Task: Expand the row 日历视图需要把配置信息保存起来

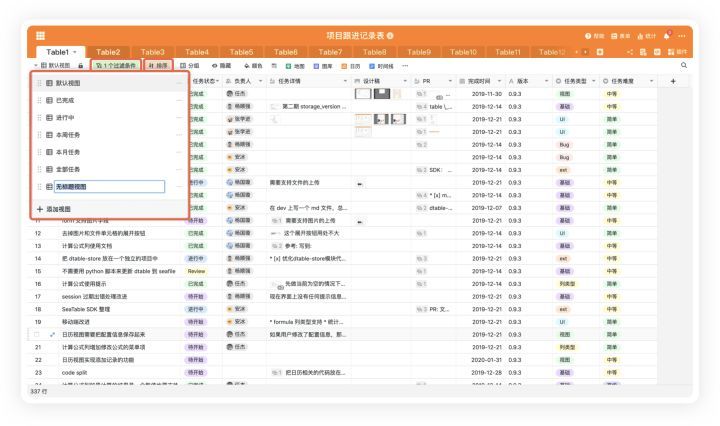Action: pos(52,335)
